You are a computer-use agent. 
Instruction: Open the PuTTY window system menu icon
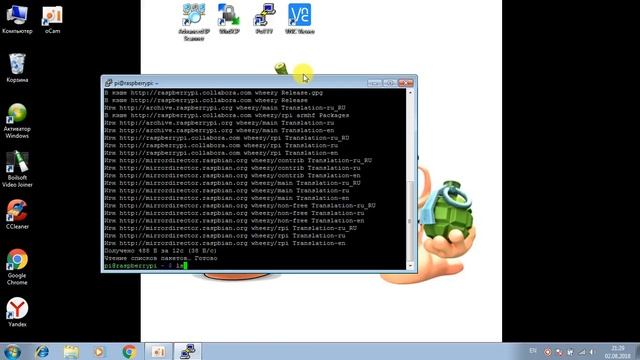pyautogui.click(x=108, y=83)
